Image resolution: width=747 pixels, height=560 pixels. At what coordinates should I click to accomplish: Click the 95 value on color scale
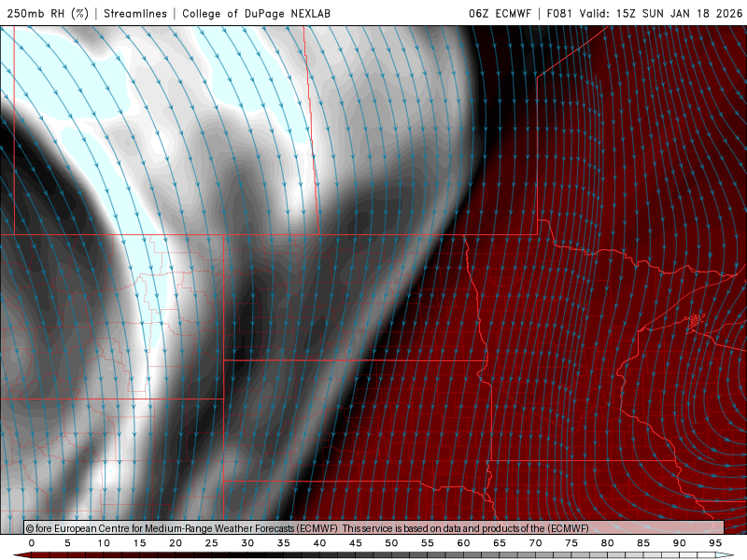[715, 543]
